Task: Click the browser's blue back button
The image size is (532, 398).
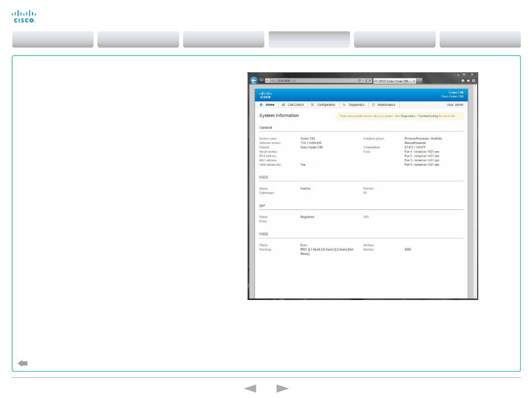Action: click(x=254, y=81)
